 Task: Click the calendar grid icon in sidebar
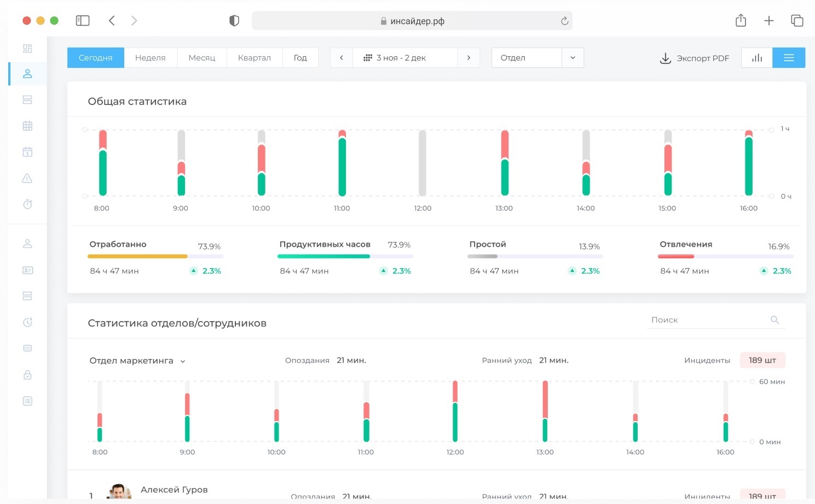(x=27, y=126)
